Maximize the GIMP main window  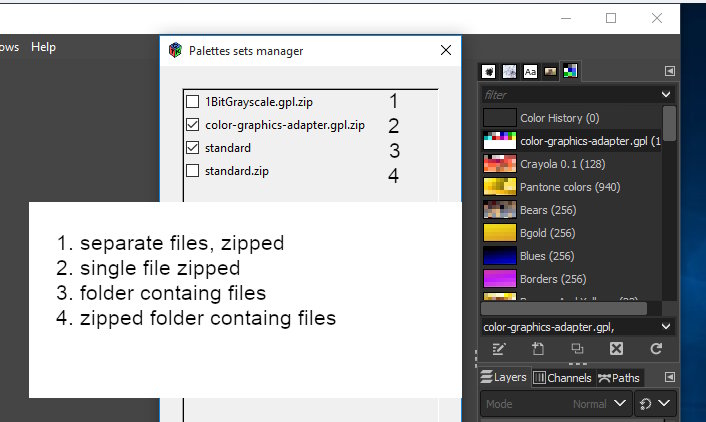[611, 18]
